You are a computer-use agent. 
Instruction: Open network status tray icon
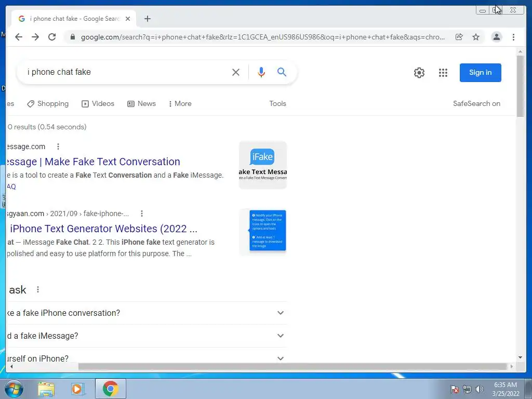[467, 389]
